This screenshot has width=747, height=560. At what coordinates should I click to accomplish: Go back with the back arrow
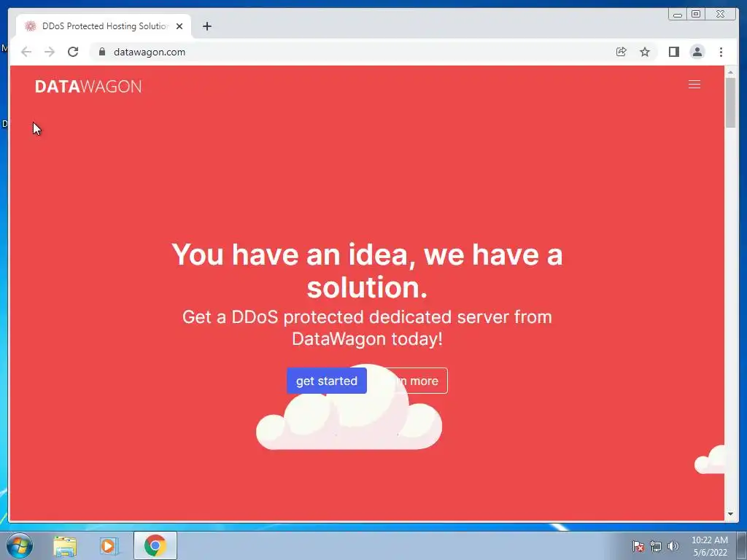(26, 52)
